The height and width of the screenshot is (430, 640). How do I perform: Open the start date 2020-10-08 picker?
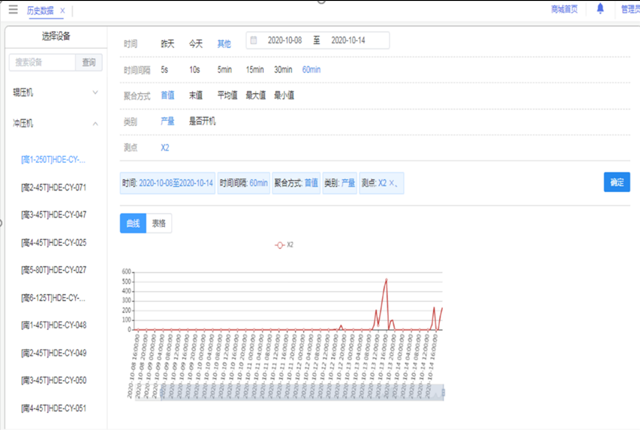285,40
